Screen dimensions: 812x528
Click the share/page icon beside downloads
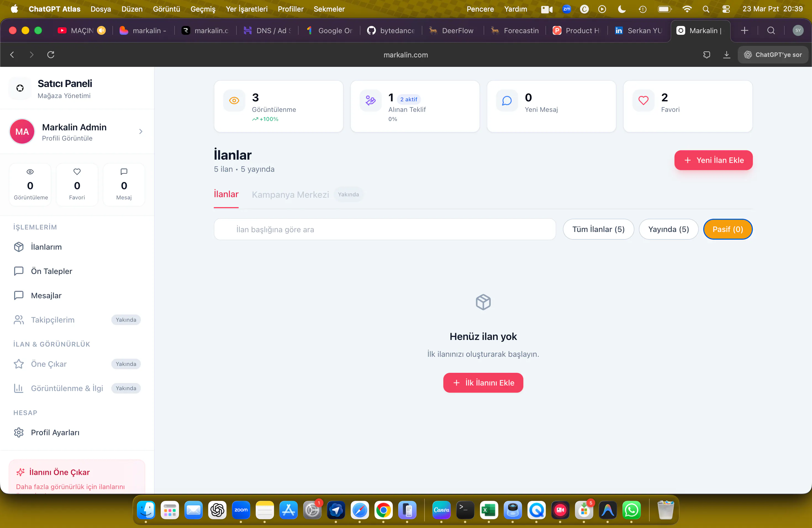(706, 55)
